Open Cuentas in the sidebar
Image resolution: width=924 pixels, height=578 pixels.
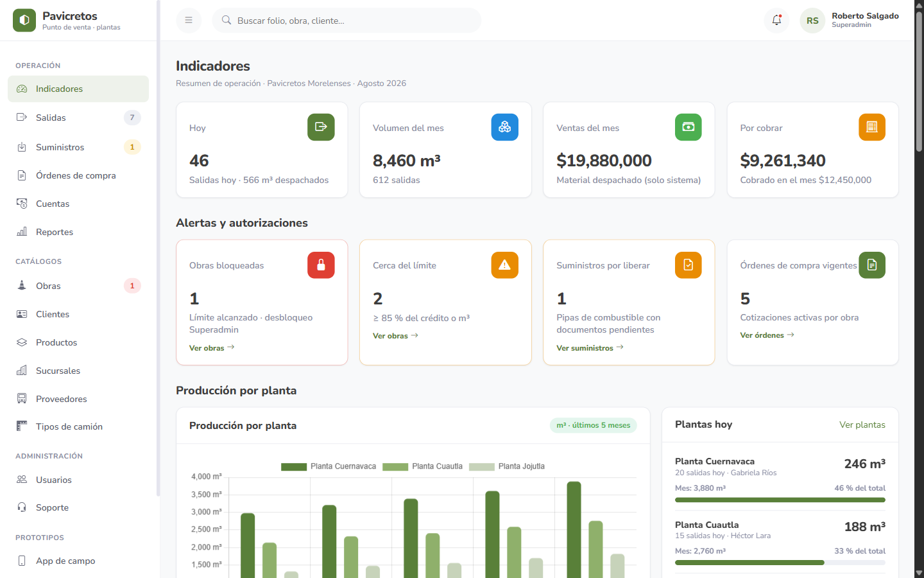78,204
